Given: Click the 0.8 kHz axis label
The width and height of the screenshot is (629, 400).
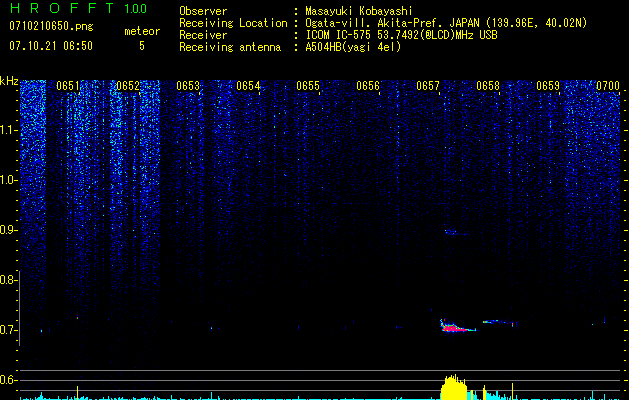Looking at the screenshot, I should (8, 280).
